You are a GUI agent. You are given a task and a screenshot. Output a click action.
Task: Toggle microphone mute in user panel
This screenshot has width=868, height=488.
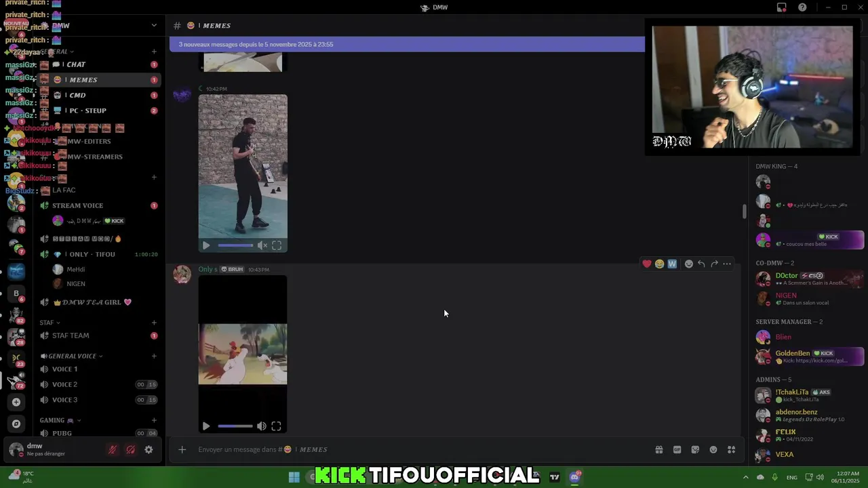point(113,449)
